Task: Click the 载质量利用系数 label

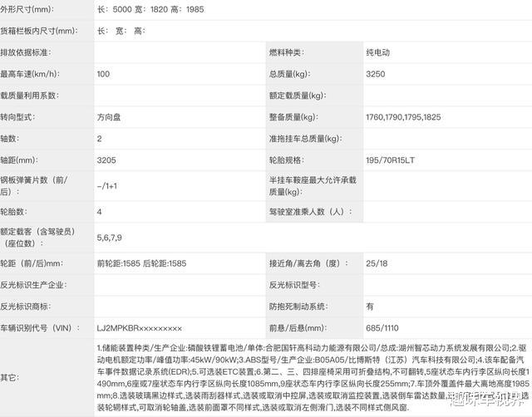Action: pyautogui.click(x=30, y=96)
